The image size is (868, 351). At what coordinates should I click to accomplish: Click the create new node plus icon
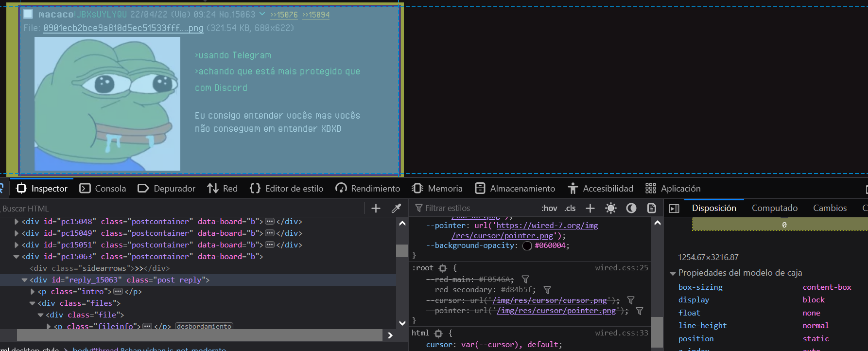click(x=376, y=209)
